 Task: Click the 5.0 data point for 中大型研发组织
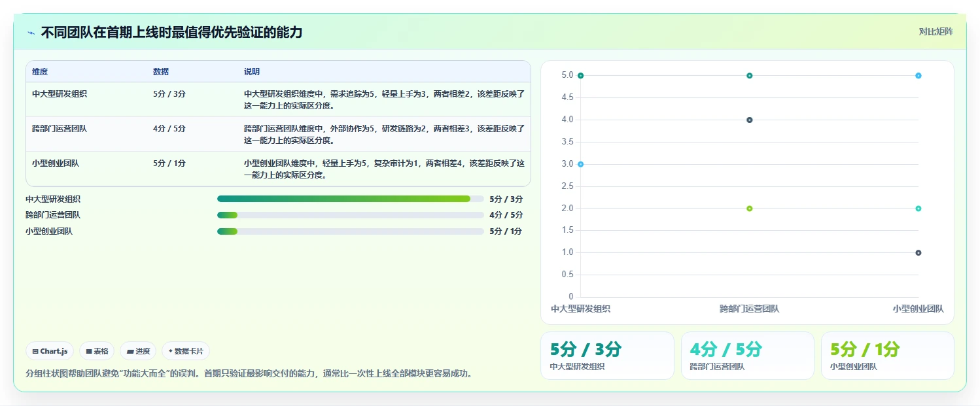(580, 76)
